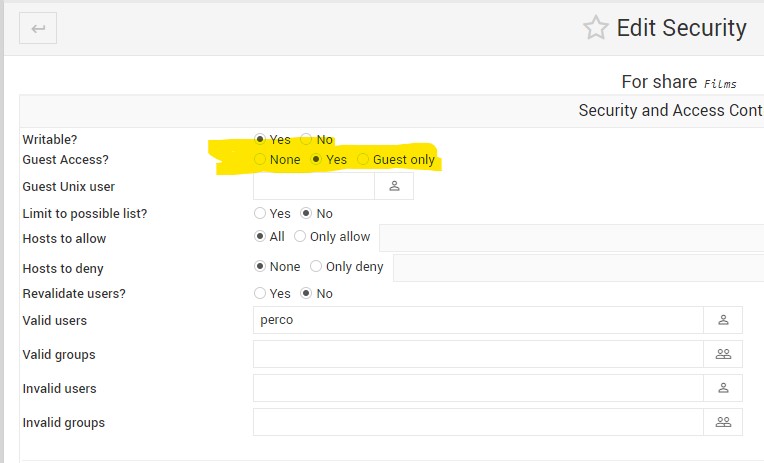The image size is (764, 463).
Task: Open group chooser for Invalid groups
Action: pyautogui.click(x=723, y=422)
